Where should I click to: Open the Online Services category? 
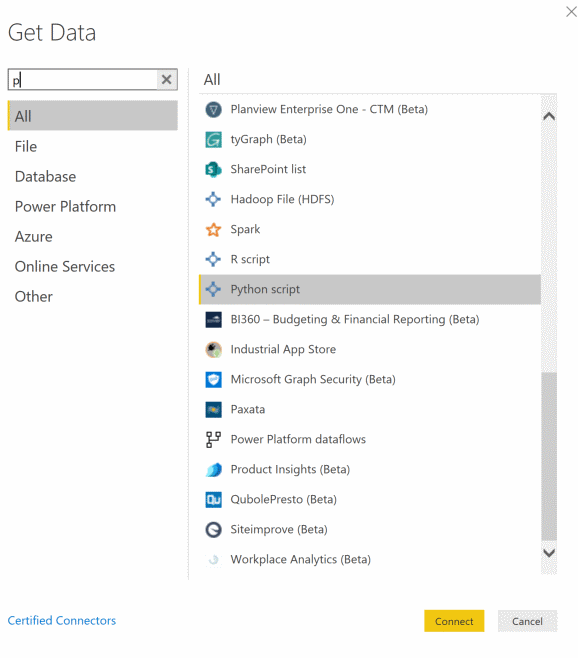(x=65, y=266)
